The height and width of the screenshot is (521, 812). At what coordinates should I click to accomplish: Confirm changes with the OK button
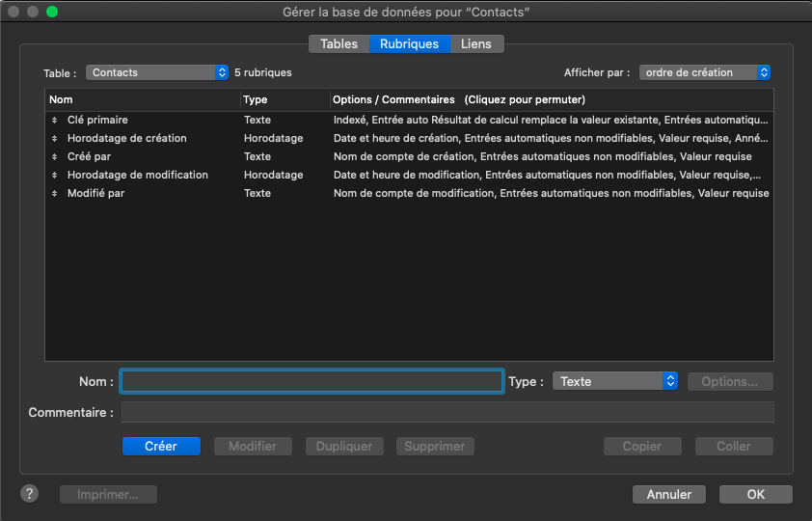coord(755,494)
